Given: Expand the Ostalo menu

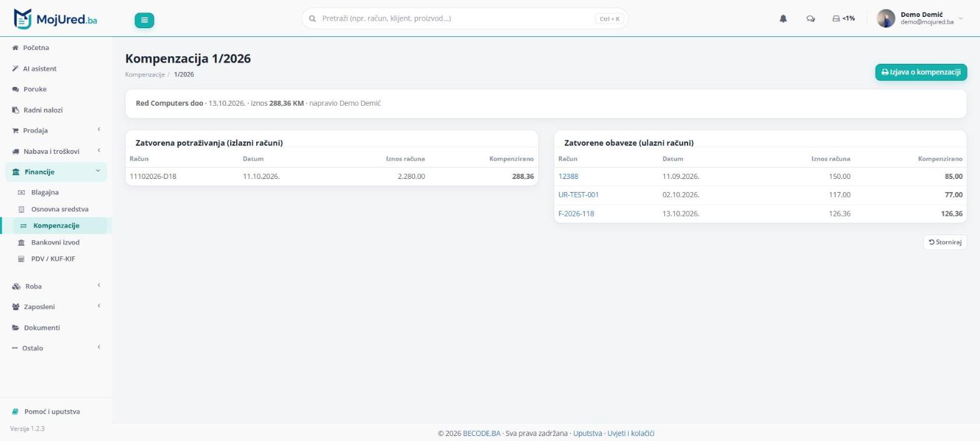Looking at the screenshot, I should (56, 348).
